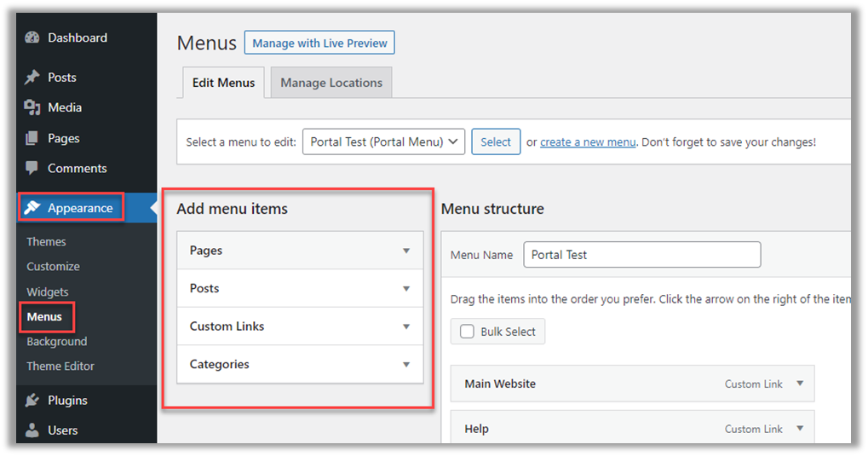Switch to the Manage Locations tab
This screenshot has width=868, height=456.
tap(331, 83)
